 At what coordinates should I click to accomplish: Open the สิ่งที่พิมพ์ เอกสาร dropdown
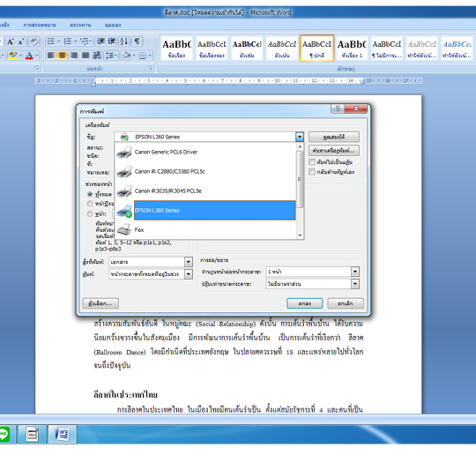189,262
